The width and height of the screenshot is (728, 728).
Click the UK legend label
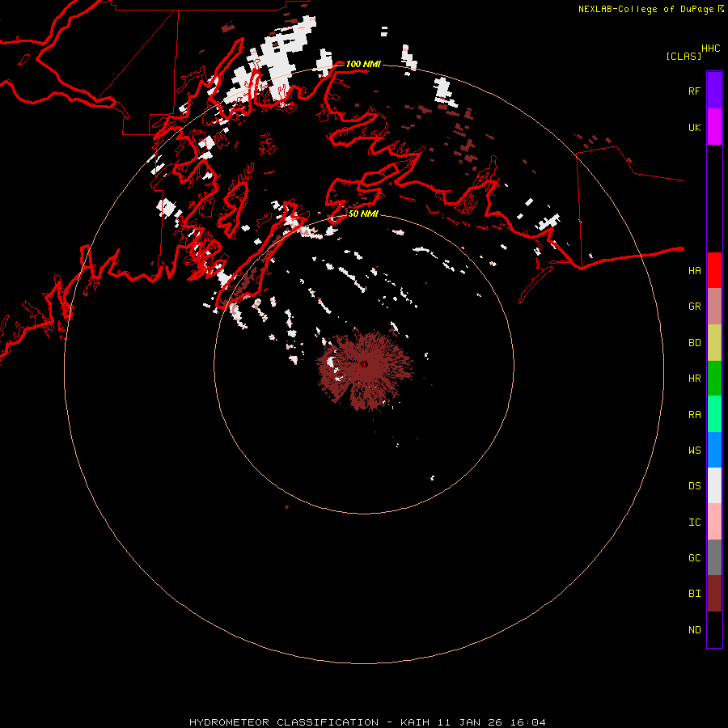[x=694, y=128]
